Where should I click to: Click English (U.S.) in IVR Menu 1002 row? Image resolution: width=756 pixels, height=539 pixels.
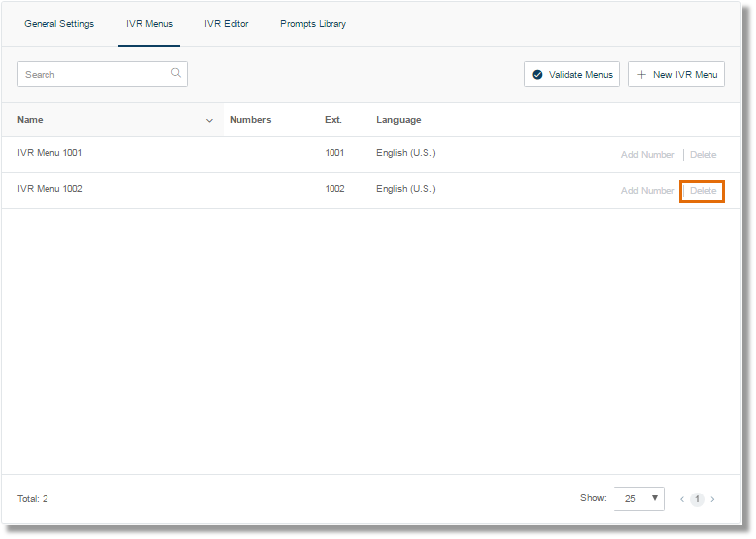(406, 189)
